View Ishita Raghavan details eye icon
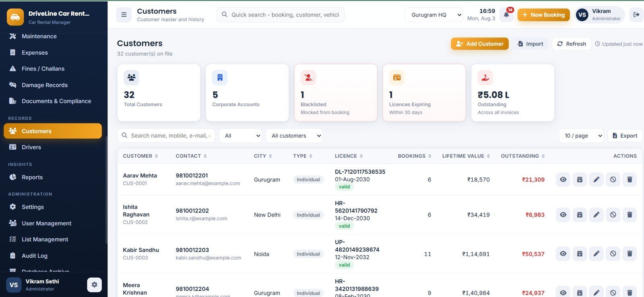 point(563,215)
